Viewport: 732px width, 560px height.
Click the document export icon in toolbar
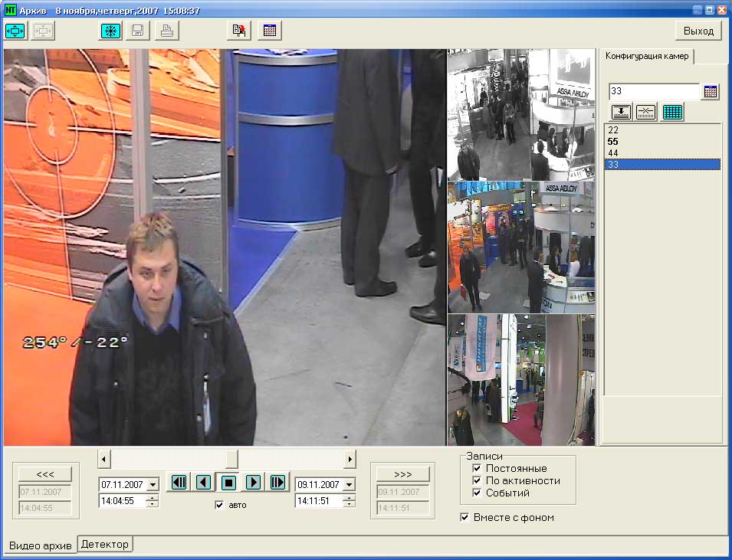[x=240, y=31]
